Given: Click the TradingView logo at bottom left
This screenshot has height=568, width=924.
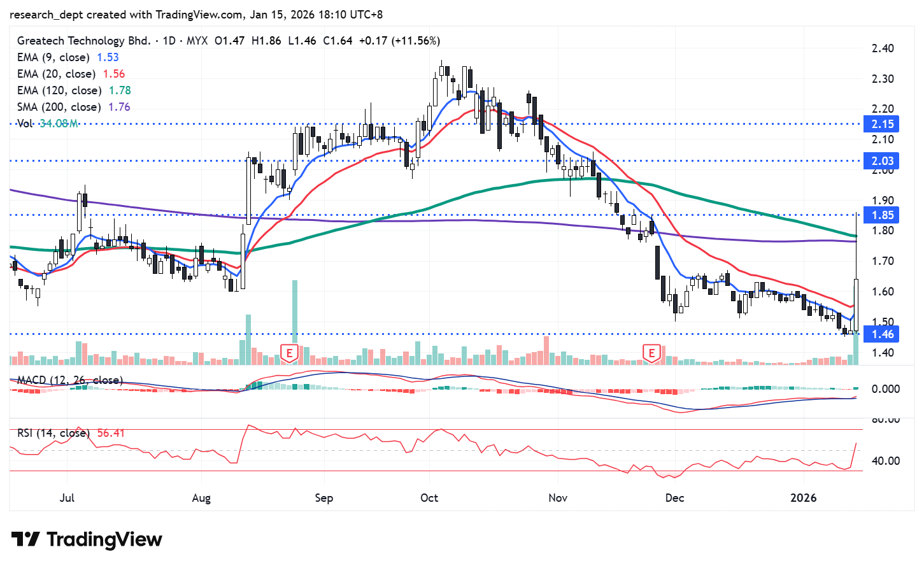Looking at the screenshot, I should click(87, 539).
